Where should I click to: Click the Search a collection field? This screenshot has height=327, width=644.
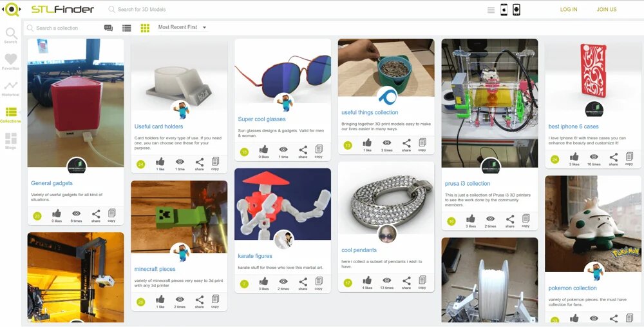point(64,28)
